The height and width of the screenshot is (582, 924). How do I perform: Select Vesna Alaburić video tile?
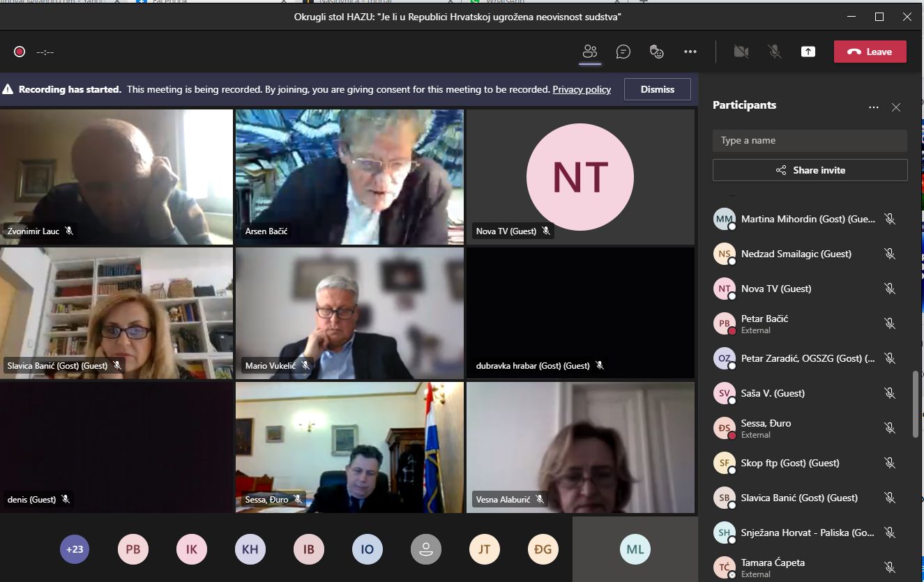(580, 447)
